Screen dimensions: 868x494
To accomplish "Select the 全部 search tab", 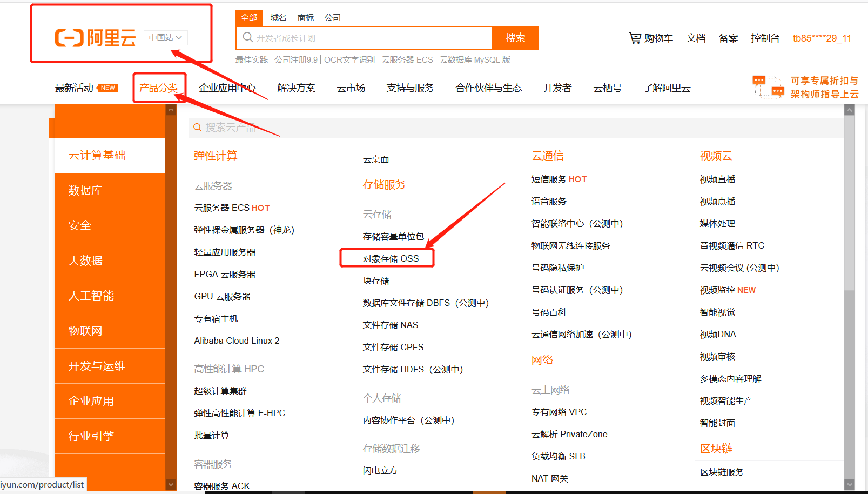I will pos(249,18).
